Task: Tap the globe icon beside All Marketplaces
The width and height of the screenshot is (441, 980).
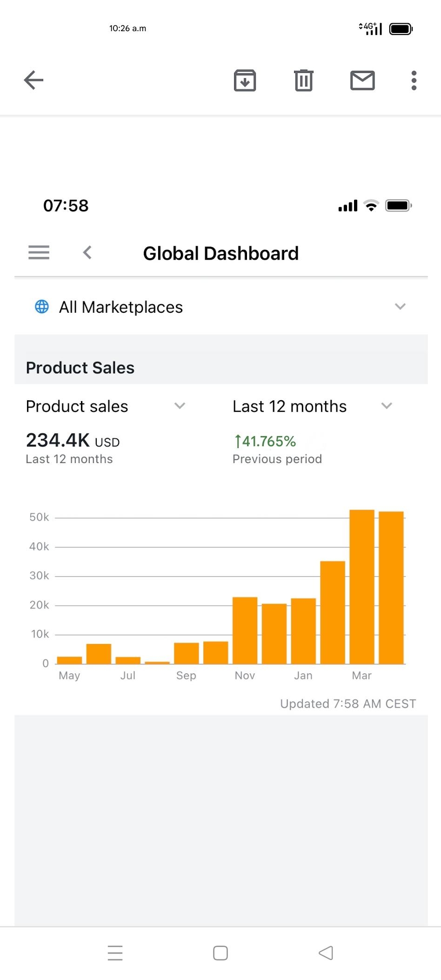Action: click(42, 307)
